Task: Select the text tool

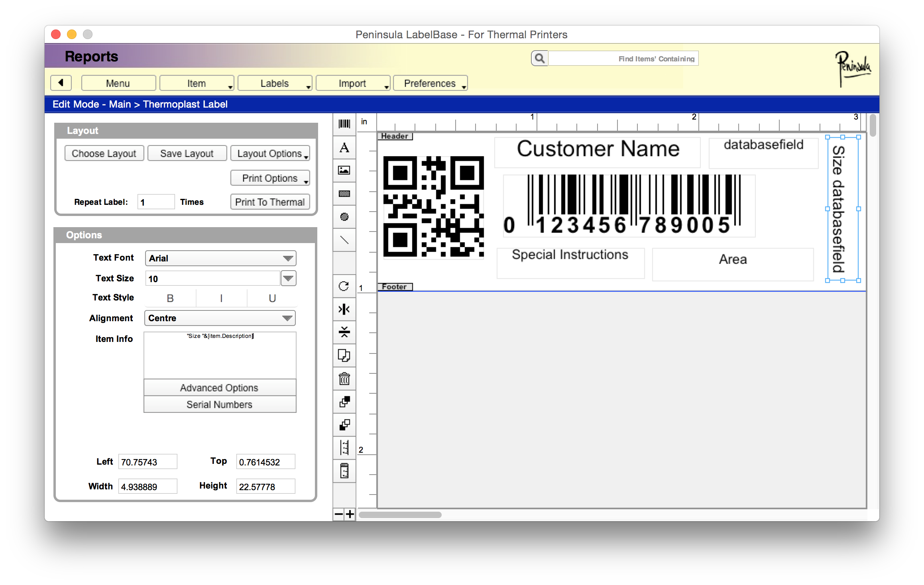Action: coord(344,148)
